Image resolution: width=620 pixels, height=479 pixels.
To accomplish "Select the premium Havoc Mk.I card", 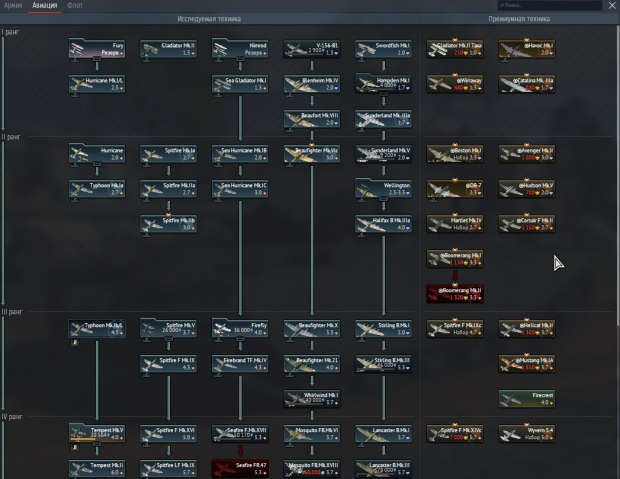I will [x=526, y=49].
